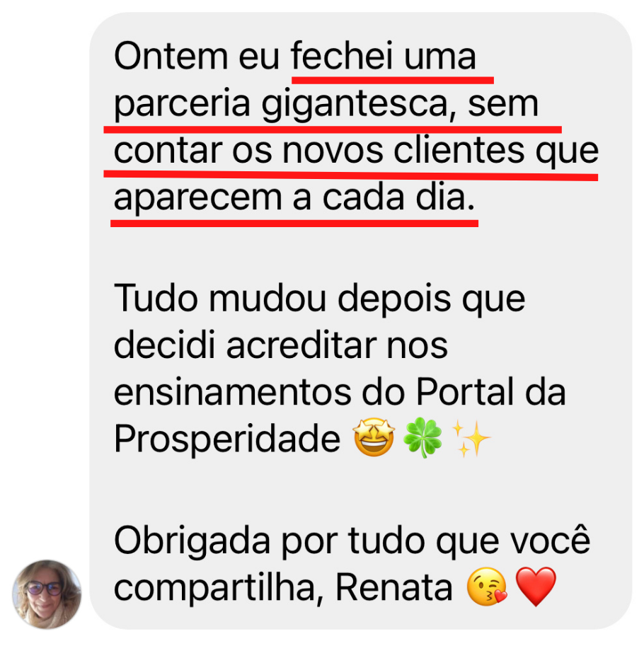The image size is (644, 646).
Task: Click the text 'decidi acreditar nos'
Action: (x=280, y=345)
